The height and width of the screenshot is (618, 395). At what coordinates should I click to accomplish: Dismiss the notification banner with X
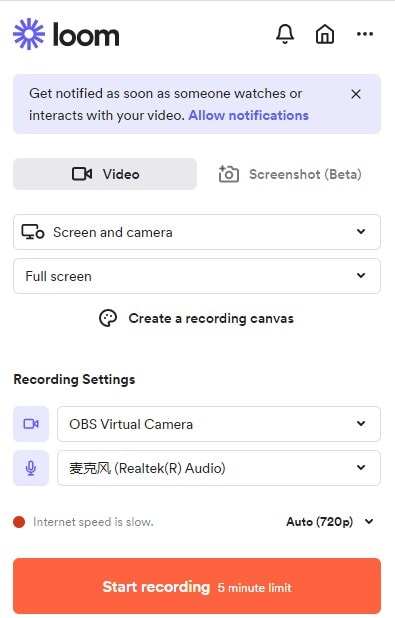coord(356,94)
